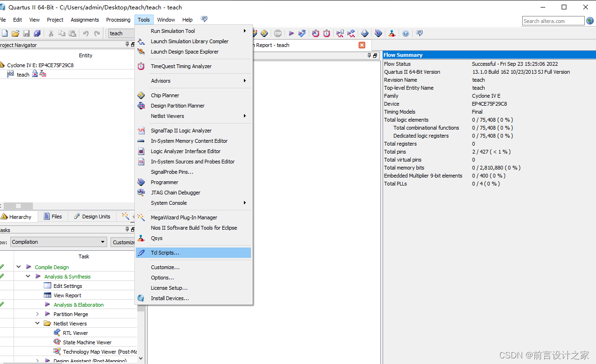
Task: Paste with the clipboard toolbar icon
Action: point(72,33)
